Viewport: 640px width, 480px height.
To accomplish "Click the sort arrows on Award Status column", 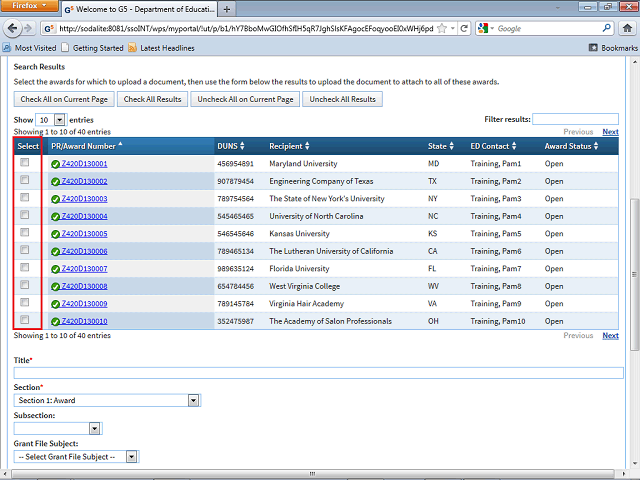I will pyautogui.click(x=597, y=146).
